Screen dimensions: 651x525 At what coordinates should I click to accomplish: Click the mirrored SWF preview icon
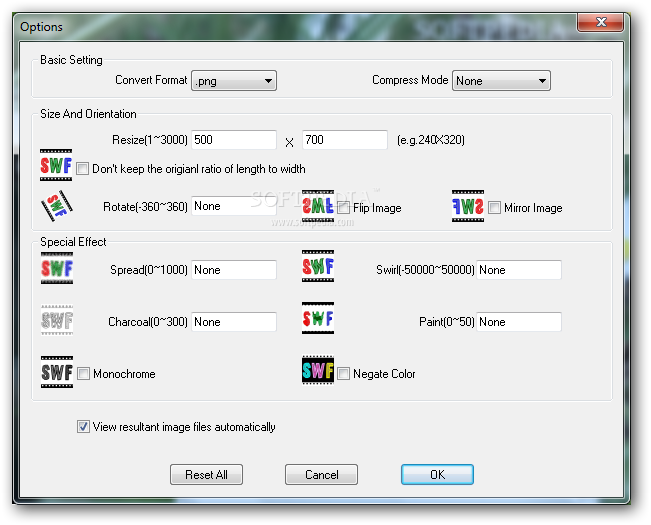[468, 206]
